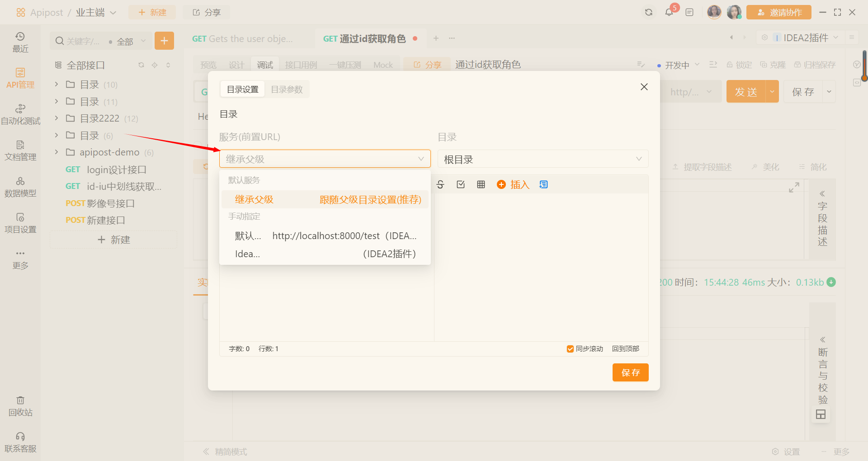Image resolution: width=868 pixels, height=461 pixels.
Task: Click 精简模式 at bottom bar
Action: (x=225, y=452)
